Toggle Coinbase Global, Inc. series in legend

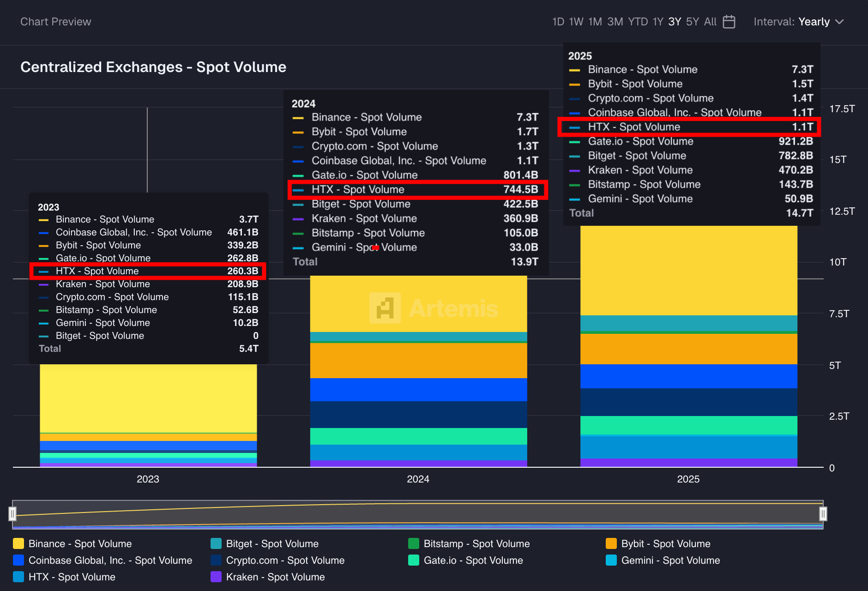pyautogui.click(x=110, y=560)
